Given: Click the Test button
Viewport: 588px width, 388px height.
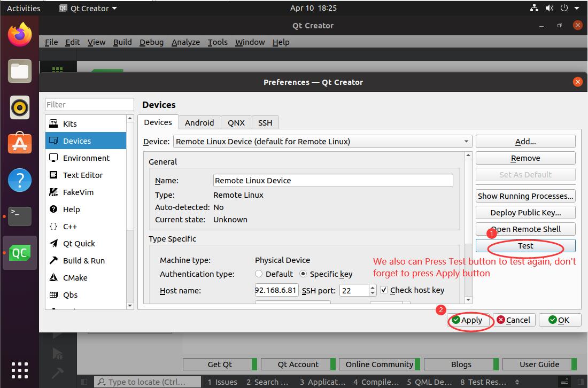Looking at the screenshot, I should click(x=525, y=245).
